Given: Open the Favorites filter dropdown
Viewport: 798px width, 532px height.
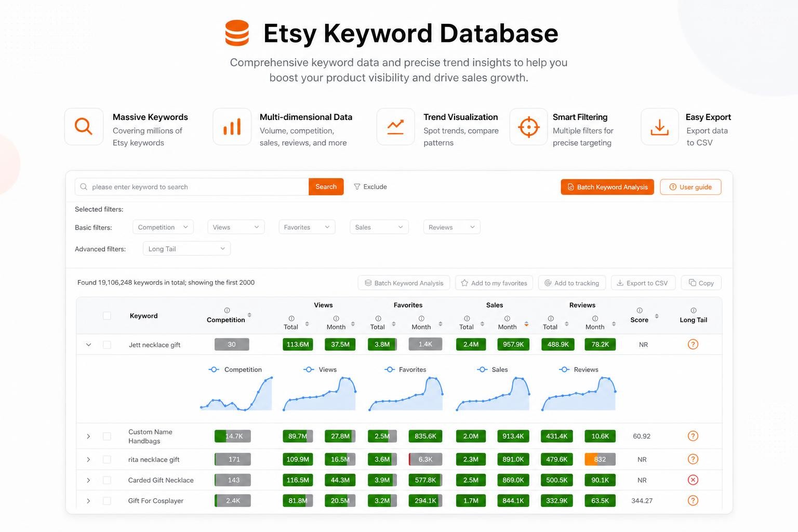Looking at the screenshot, I should pos(307,227).
